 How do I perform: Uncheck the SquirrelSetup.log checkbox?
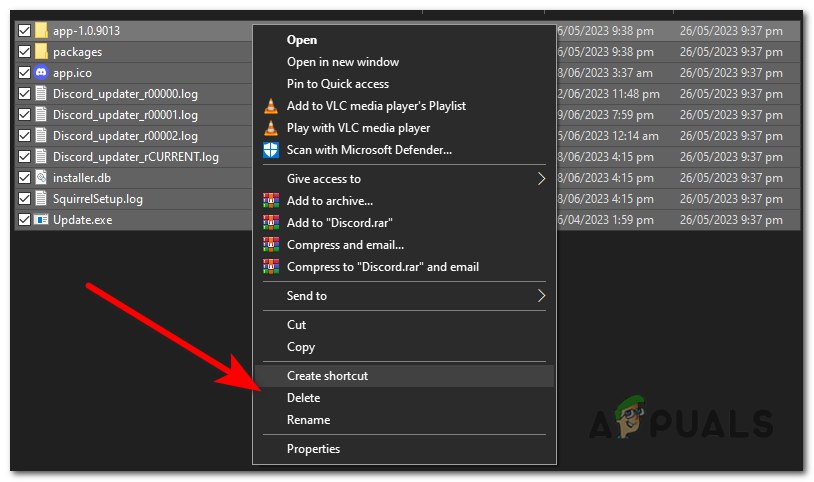pos(24,198)
